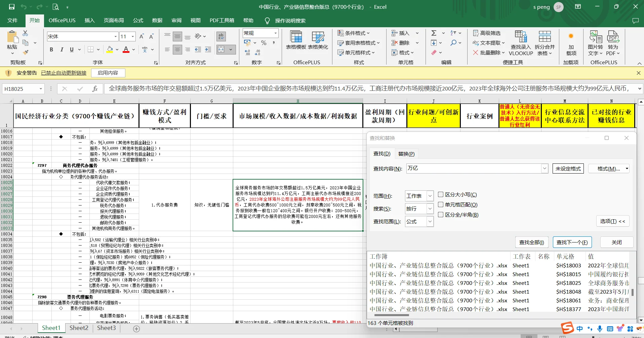Switch to the Sheet2 worksheet tab

coord(79,328)
